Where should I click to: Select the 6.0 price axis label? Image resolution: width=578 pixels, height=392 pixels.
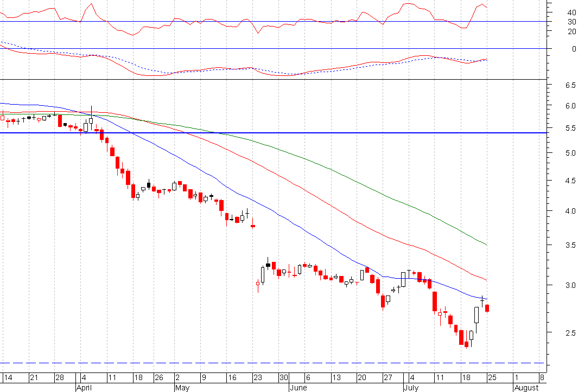pos(570,106)
